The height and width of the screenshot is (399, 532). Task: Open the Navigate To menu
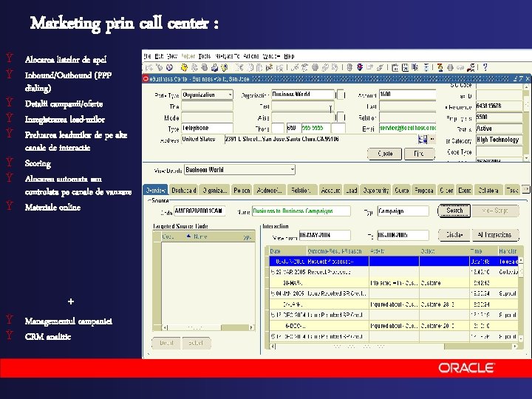[x=228, y=56]
